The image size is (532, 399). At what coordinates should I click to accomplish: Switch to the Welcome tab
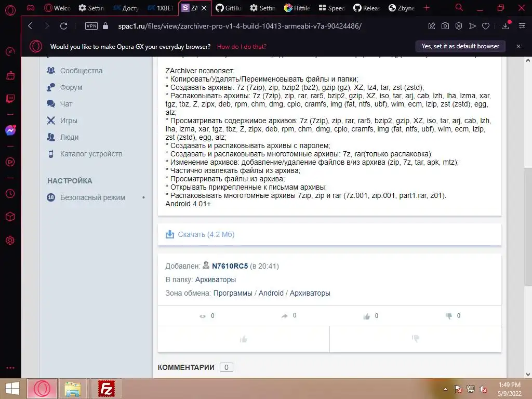57,8
